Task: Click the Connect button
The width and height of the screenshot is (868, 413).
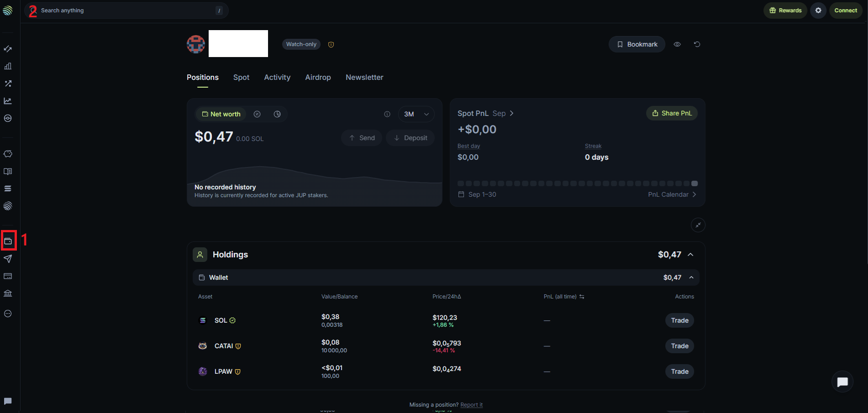Action: [846, 10]
